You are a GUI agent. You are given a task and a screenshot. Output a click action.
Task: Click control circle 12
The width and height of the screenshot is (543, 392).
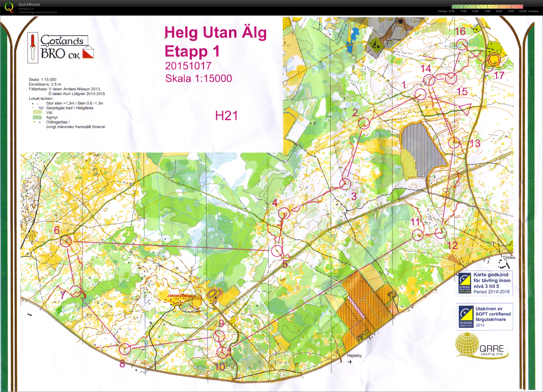click(441, 233)
